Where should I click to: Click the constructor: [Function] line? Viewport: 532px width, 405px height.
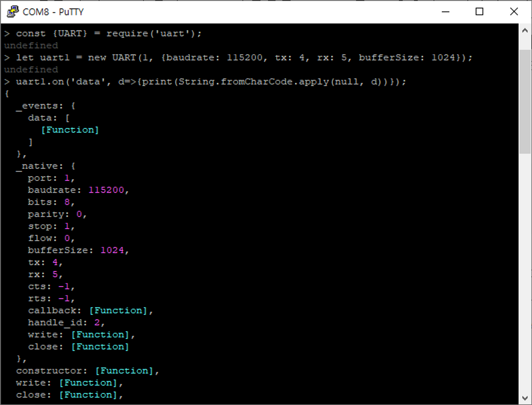pyautogui.click(x=88, y=370)
